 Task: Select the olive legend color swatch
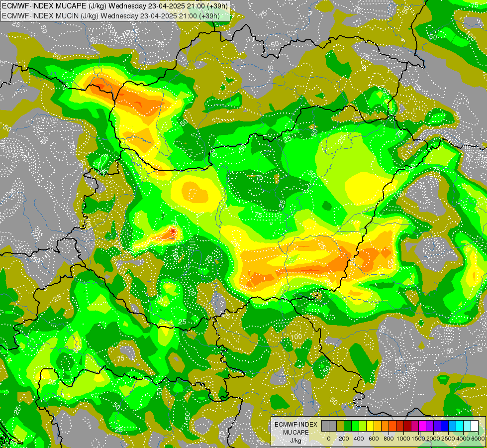340,426
